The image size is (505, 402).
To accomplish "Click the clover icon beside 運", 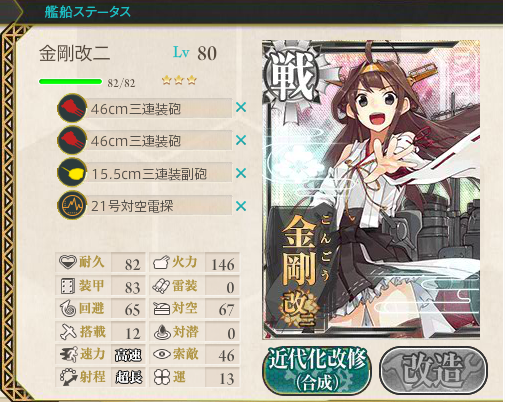I will 162,377.
